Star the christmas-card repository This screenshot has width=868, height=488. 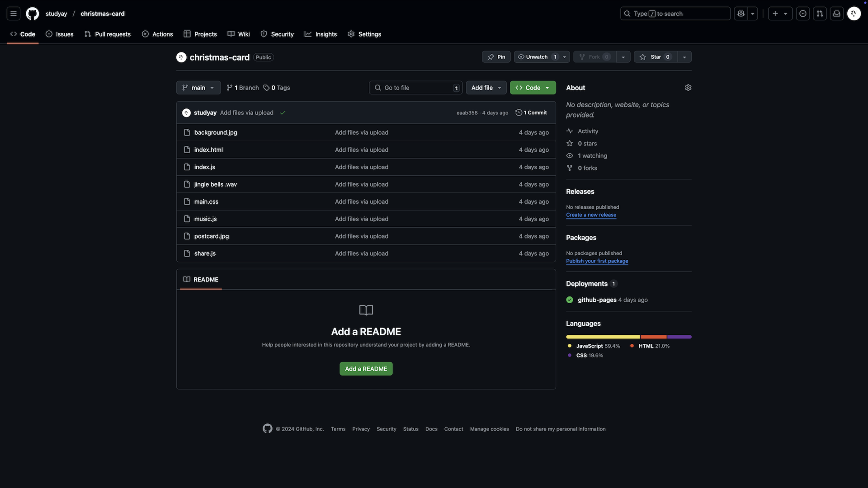coord(656,57)
